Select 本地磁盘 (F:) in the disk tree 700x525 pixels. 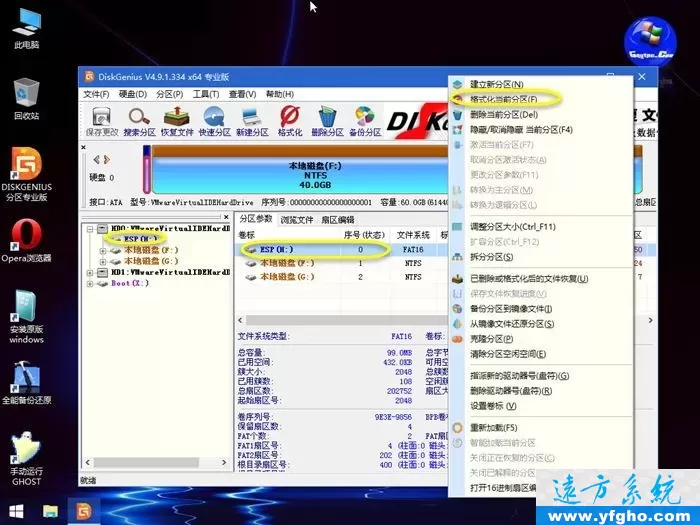151,250
